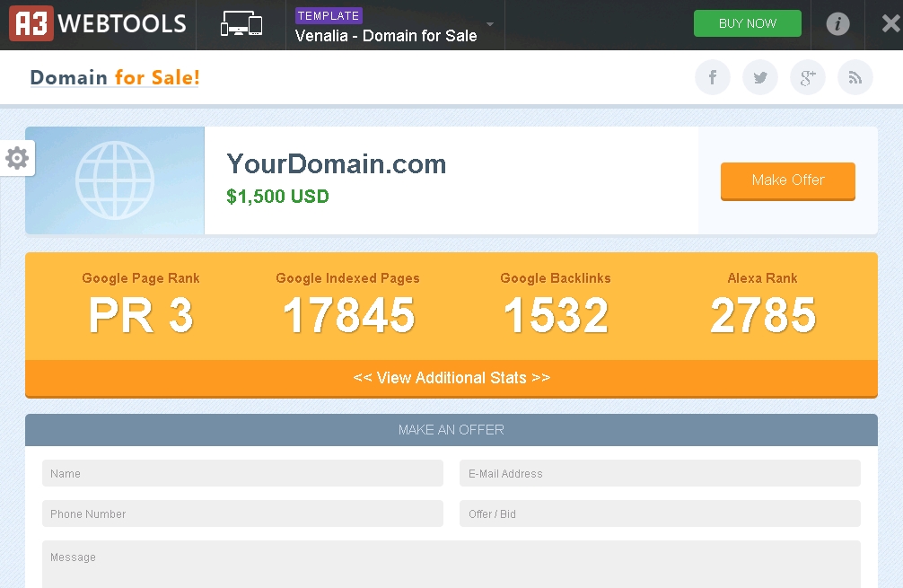Click inside the Message text area
The width and height of the screenshot is (903, 588).
pyautogui.click(x=451, y=564)
